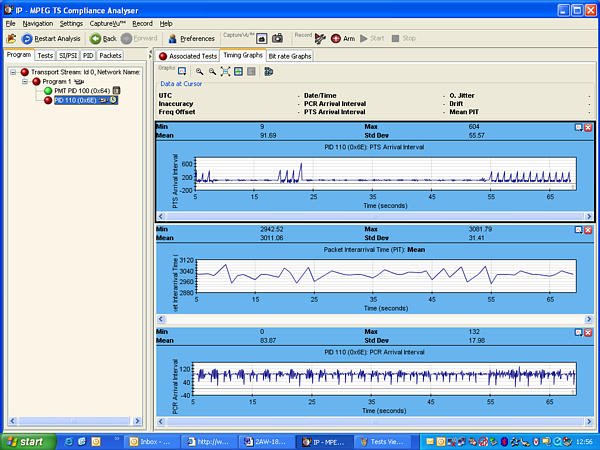The height and width of the screenshot is (450, 600).
Task: Click the CaptureVu camera icon
Action: pos(277,38)
